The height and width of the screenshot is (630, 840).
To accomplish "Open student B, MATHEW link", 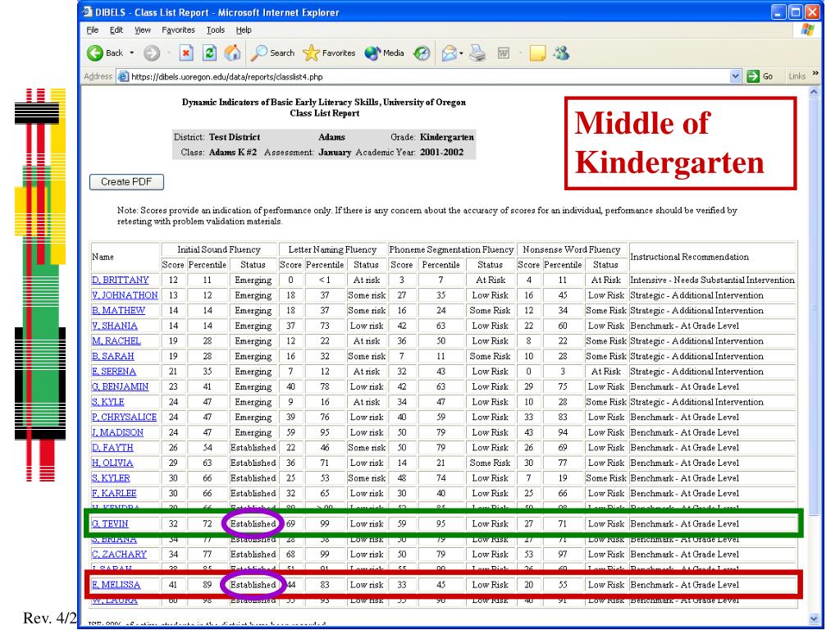I will (x=118, y=311).
